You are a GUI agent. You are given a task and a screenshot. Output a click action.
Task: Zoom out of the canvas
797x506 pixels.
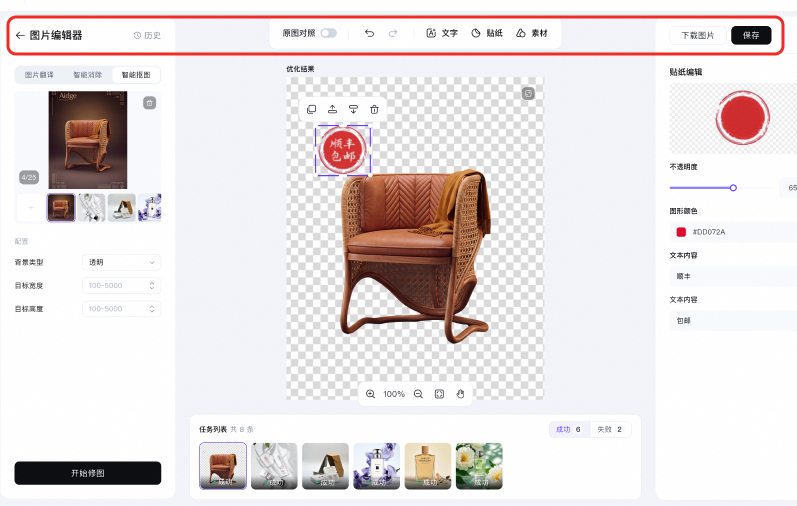(x=418, y=394)
